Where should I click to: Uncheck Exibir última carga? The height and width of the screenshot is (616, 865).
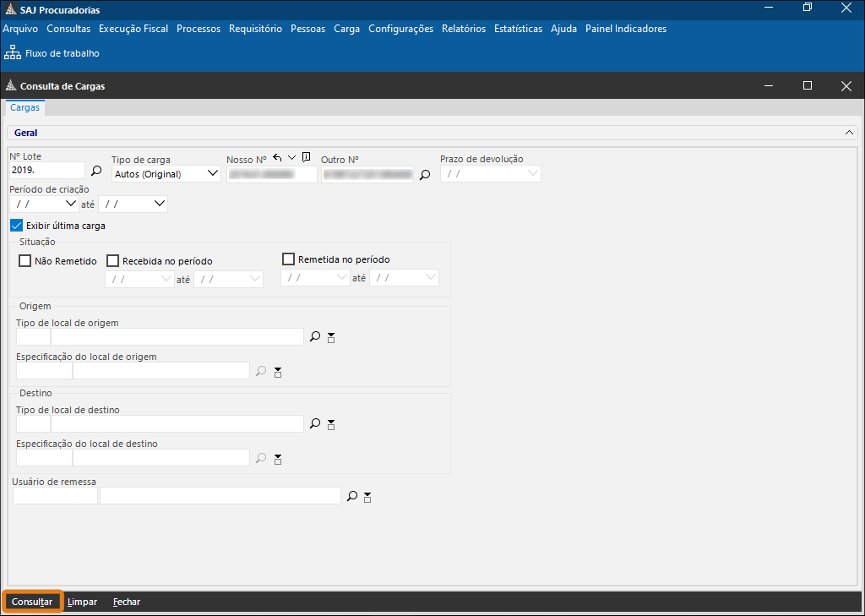click(16, 226)
